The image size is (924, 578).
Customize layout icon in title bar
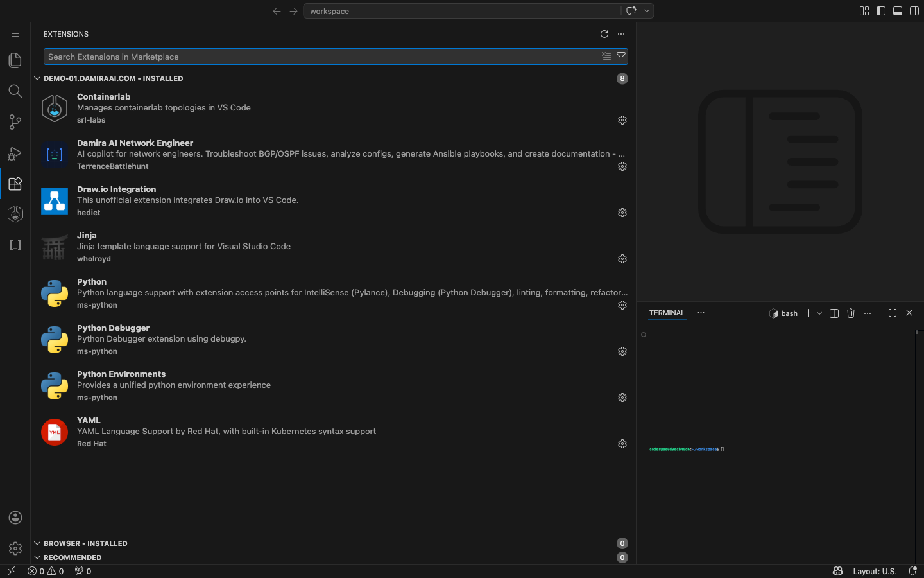864,11
